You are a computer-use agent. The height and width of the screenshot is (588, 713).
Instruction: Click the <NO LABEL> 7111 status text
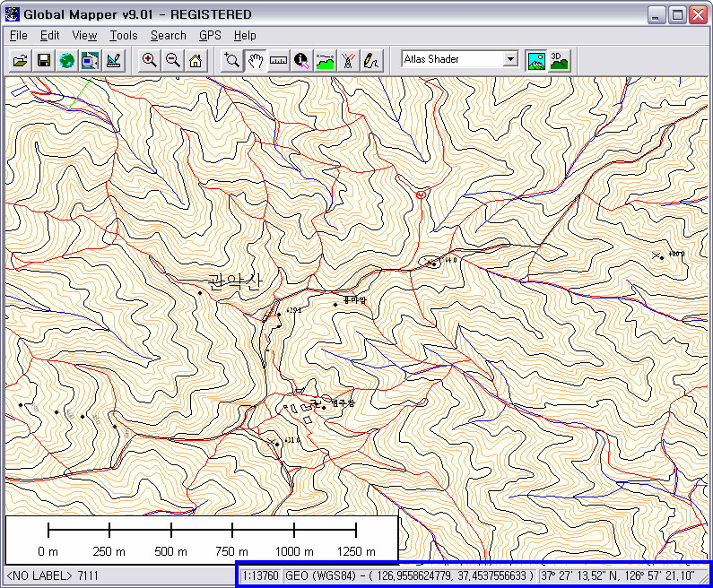53,576
